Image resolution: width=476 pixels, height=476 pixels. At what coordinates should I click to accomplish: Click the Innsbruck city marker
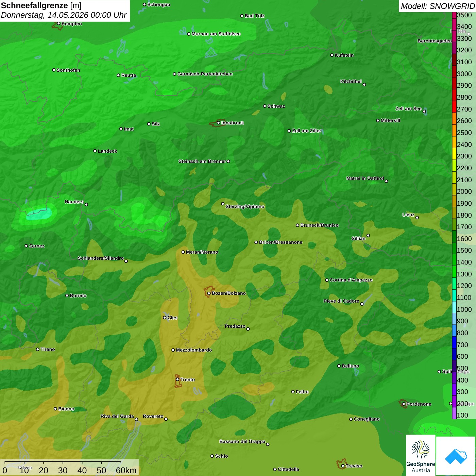pos(218,123)
